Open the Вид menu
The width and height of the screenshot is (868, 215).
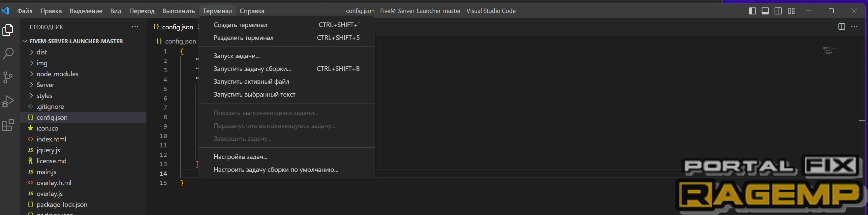pyautogui.click(x=116, y=11)
